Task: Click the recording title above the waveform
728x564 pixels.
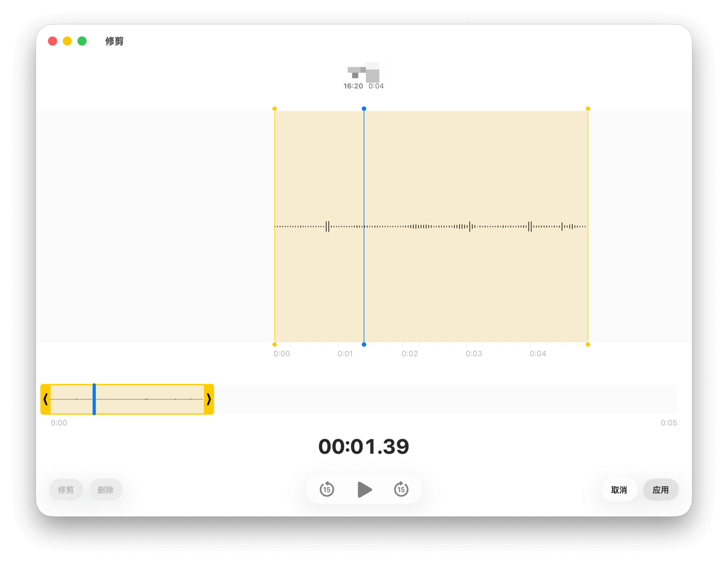Action: tap(364, 73)
